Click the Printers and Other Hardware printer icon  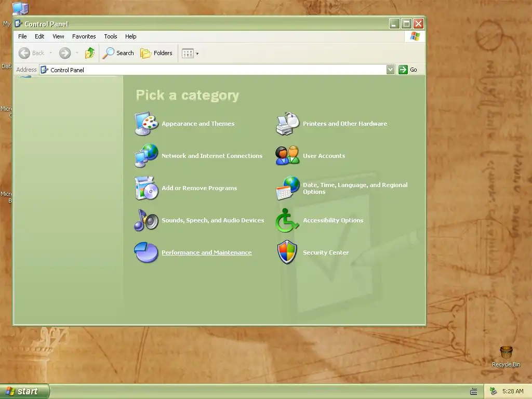(x=287, y=124)
